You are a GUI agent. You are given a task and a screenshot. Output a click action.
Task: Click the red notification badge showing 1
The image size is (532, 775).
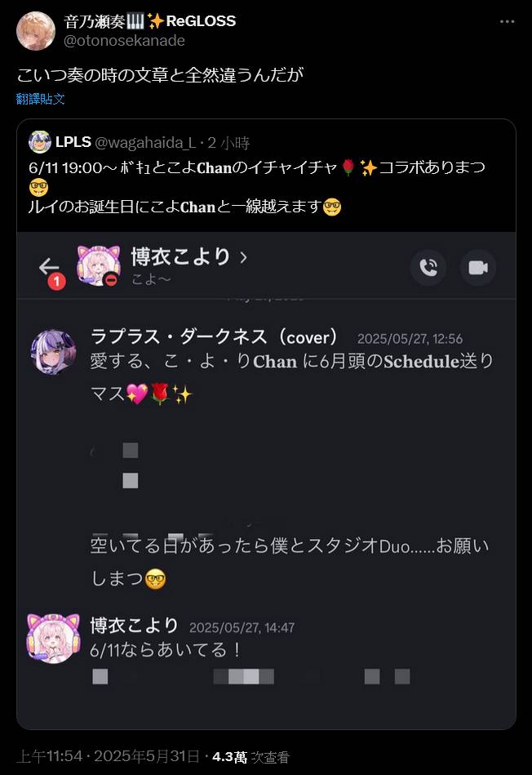[57, 282]
